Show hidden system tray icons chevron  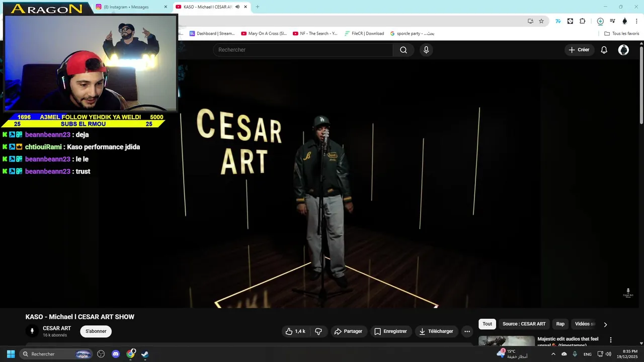(553, 354)
